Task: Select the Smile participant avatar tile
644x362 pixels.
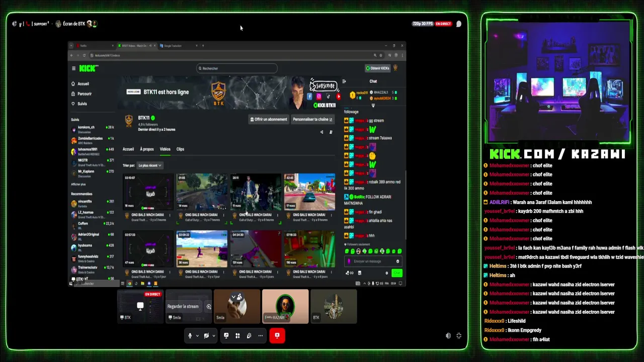Action: 237,306
